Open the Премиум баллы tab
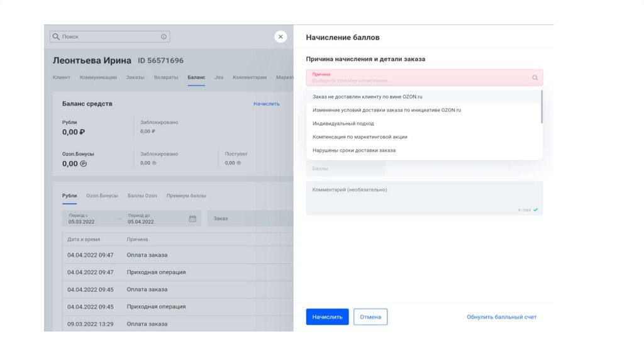Image resolution: width=644 pixels, height=361 pixels. click(186, 196)
